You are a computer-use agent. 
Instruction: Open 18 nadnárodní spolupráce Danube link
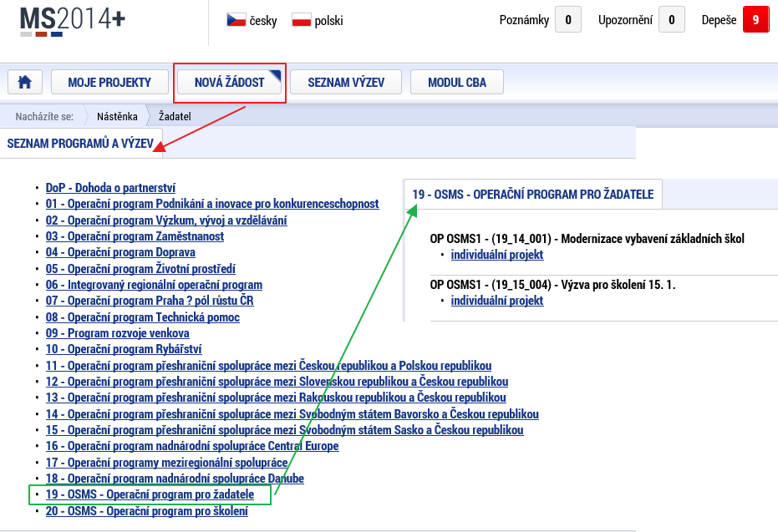pos(175,479)
